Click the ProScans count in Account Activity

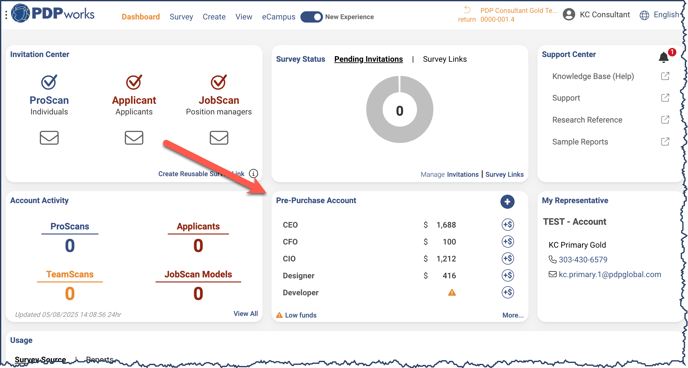[70, 246]
